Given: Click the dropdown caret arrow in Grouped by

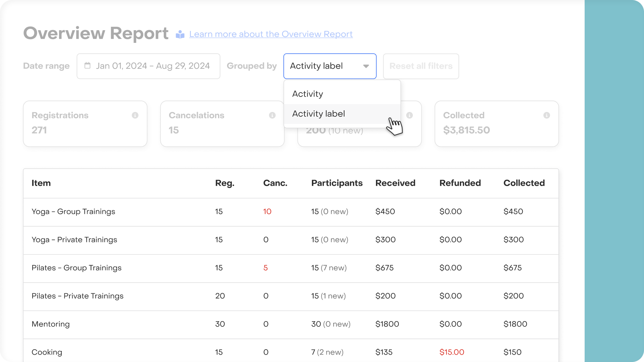Looking at the screenshot, I should 366,66.
